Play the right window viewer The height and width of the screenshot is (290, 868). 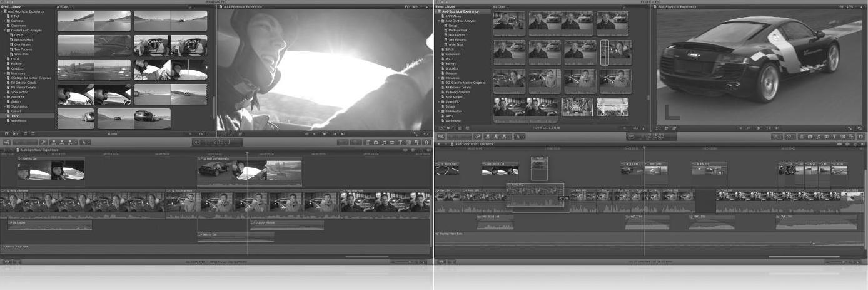(759, 128)
